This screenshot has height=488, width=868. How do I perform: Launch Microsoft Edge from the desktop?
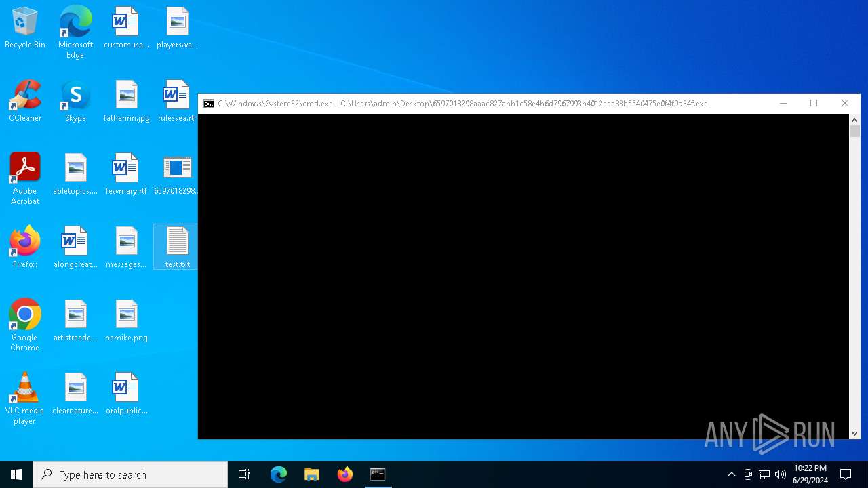[75, 33]
